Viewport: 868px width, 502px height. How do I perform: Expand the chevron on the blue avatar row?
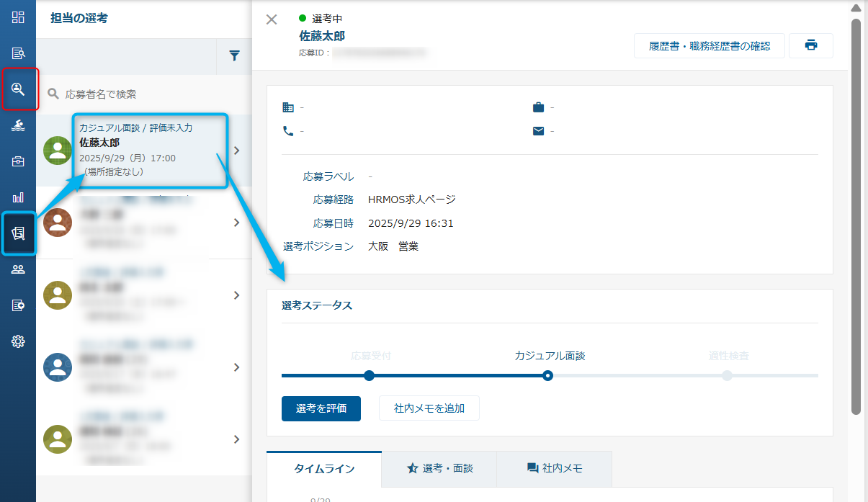point(236,367)
